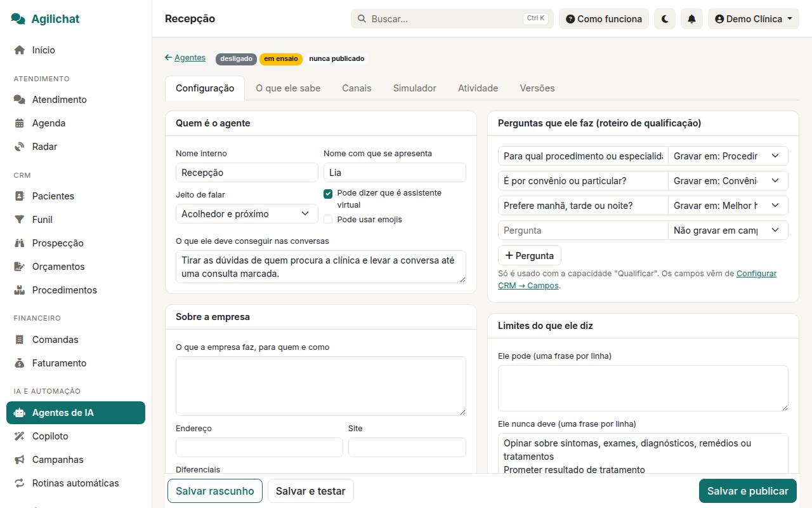Click the 'Salvar e testar' button
812x508 pixels.
[x=311, y=491]
